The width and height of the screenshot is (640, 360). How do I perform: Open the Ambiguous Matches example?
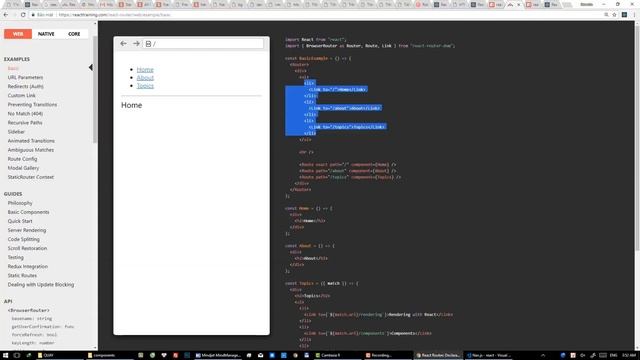(31, 150)
